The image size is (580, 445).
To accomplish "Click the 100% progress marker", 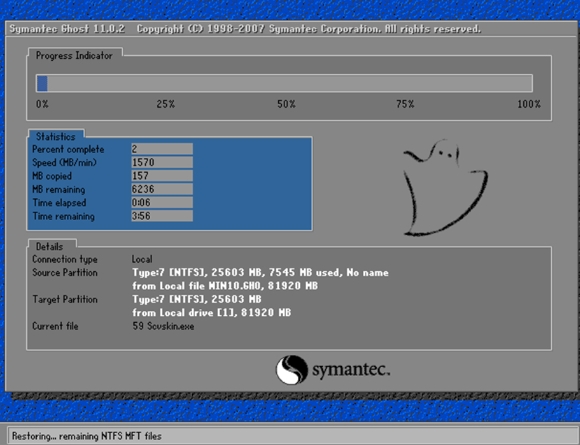I will 529,104.
